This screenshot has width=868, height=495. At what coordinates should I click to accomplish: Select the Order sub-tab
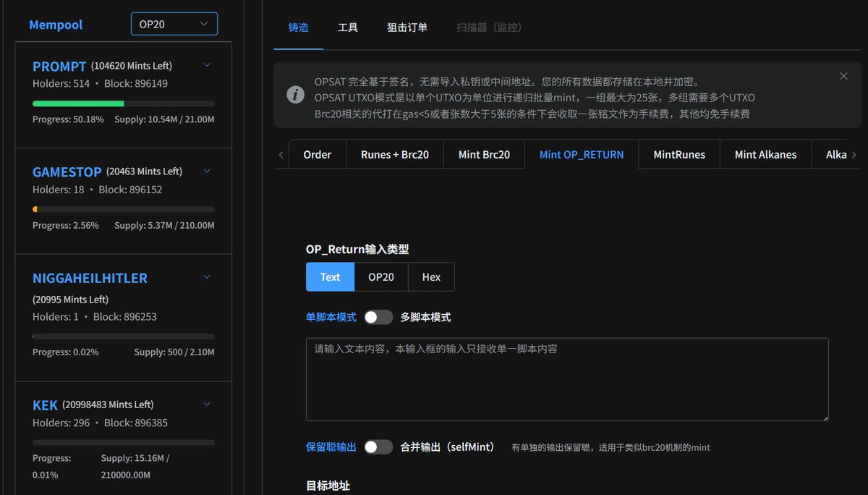318,154
